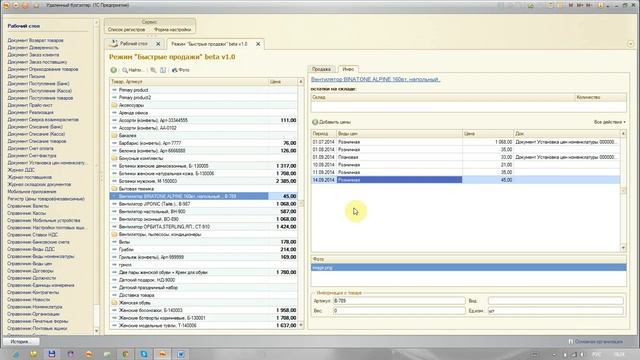The width and height of the screenshot is (640, 360).
Task: Select the 'Арендa офиса' row in product list
Action: point(204,113)
